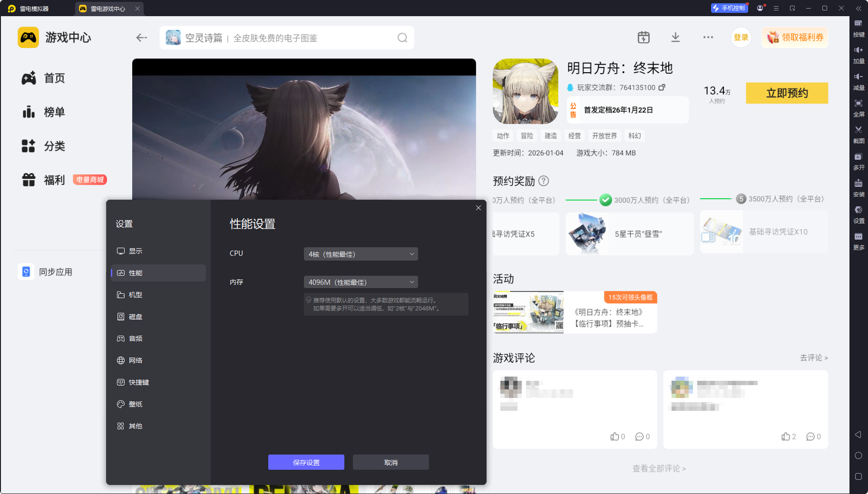Screen dimensions: 868x494
Task: Open 同步应用 sync apps
Action: (46, 272)
